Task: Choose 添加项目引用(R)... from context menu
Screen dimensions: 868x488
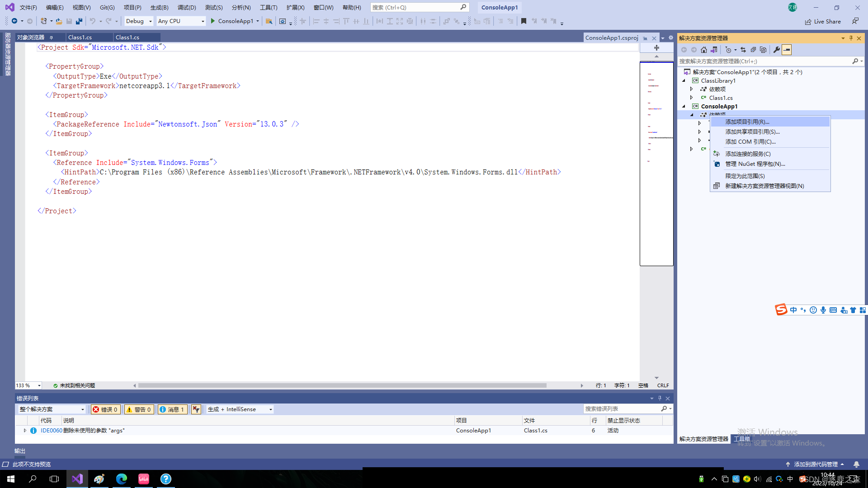Action: coord(770,122)
